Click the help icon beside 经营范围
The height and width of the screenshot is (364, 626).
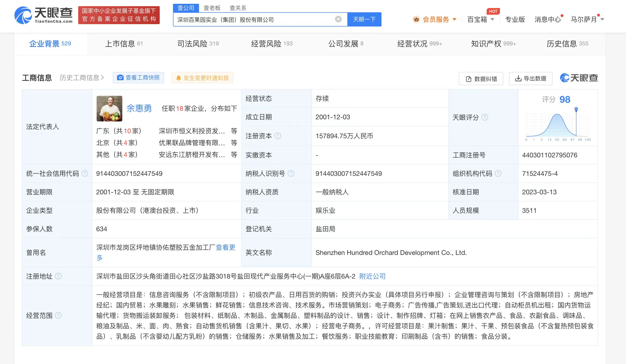(58, 315)
